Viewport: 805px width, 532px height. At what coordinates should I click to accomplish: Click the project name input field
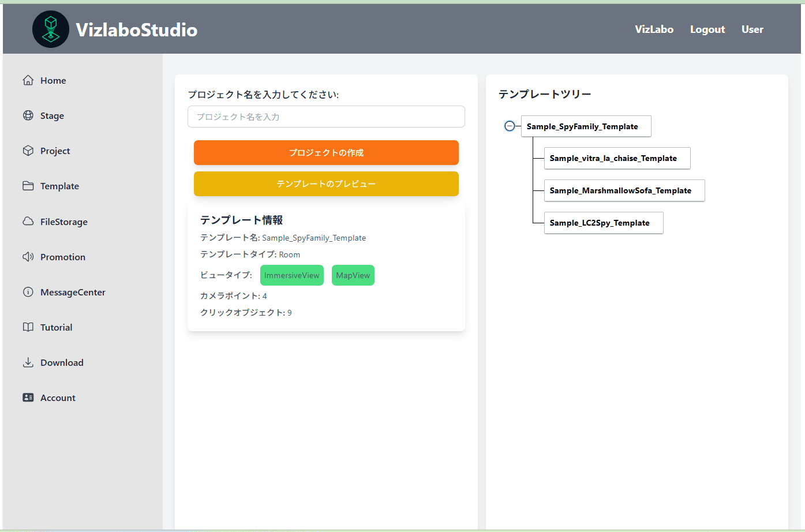[326, 117]
